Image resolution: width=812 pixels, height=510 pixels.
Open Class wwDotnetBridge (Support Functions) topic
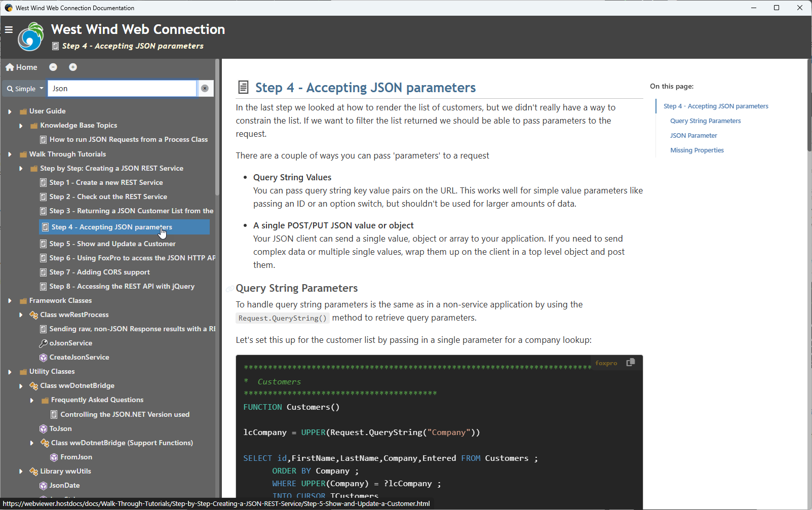point(122,443)
